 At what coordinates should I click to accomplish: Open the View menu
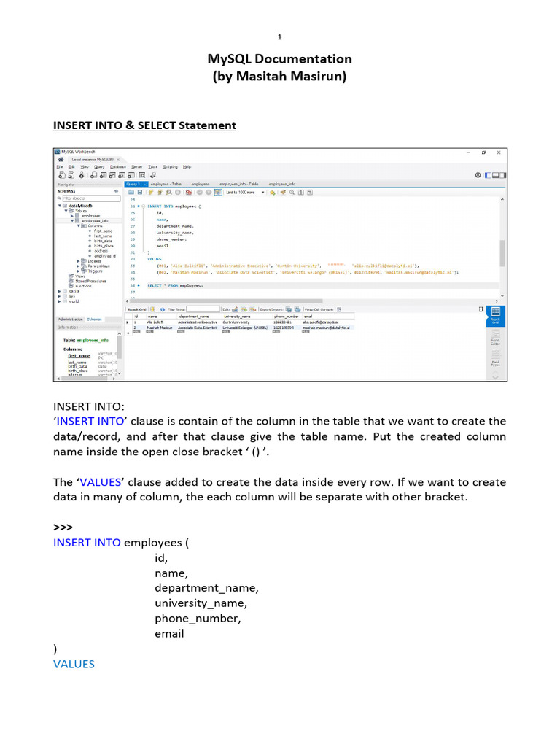(85, 167)
